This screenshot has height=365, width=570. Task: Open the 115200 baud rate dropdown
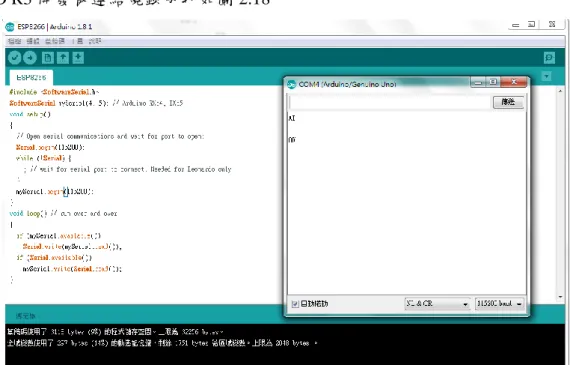499,303
